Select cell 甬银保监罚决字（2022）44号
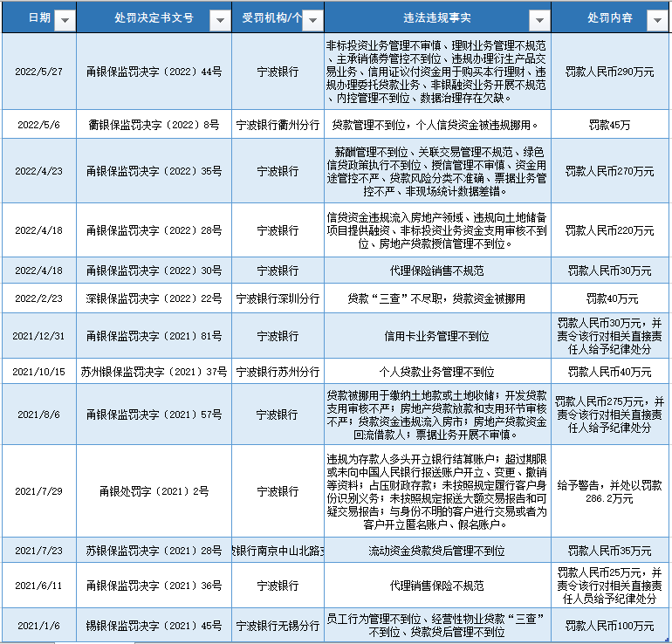Screen dimensions: 672x644 pyautogui.click(x=154, y=72)
